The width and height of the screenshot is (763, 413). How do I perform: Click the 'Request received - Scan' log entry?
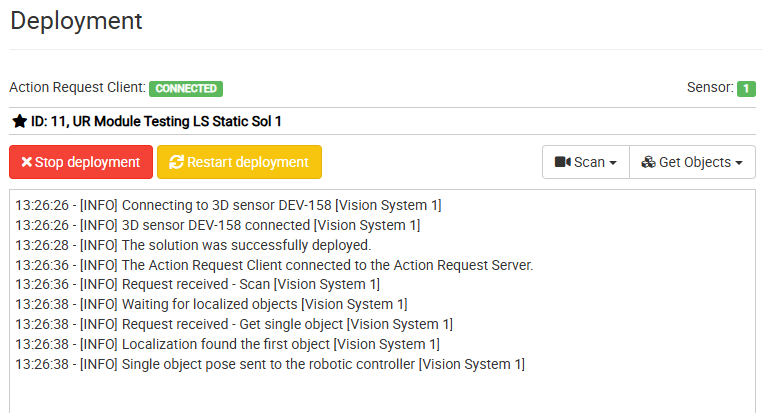pos(198,284)
